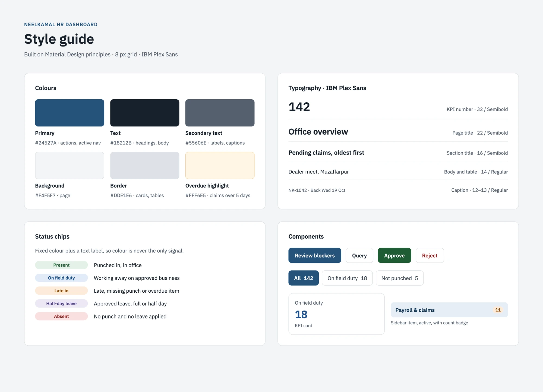Click the large 142 KPI number sample

click(x=299, y=107)
